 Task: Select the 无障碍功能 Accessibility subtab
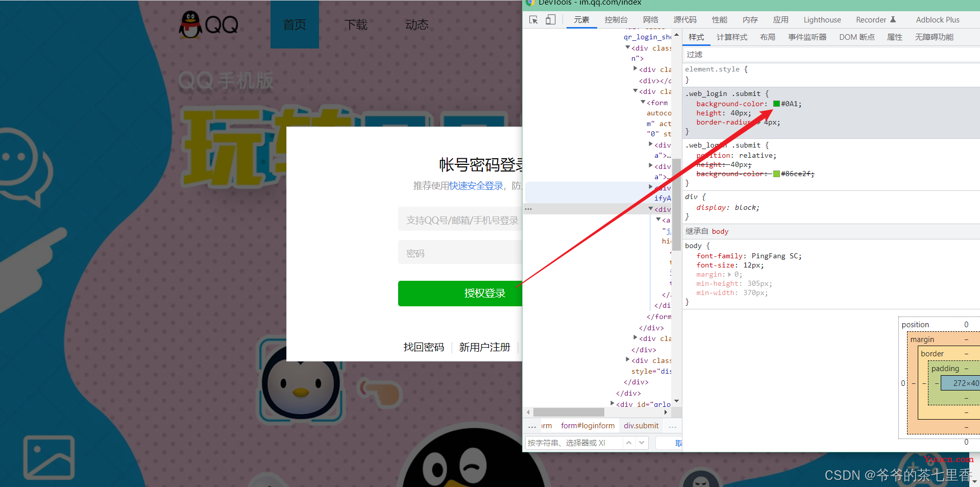pyautogui.click(x=934, y=37)
